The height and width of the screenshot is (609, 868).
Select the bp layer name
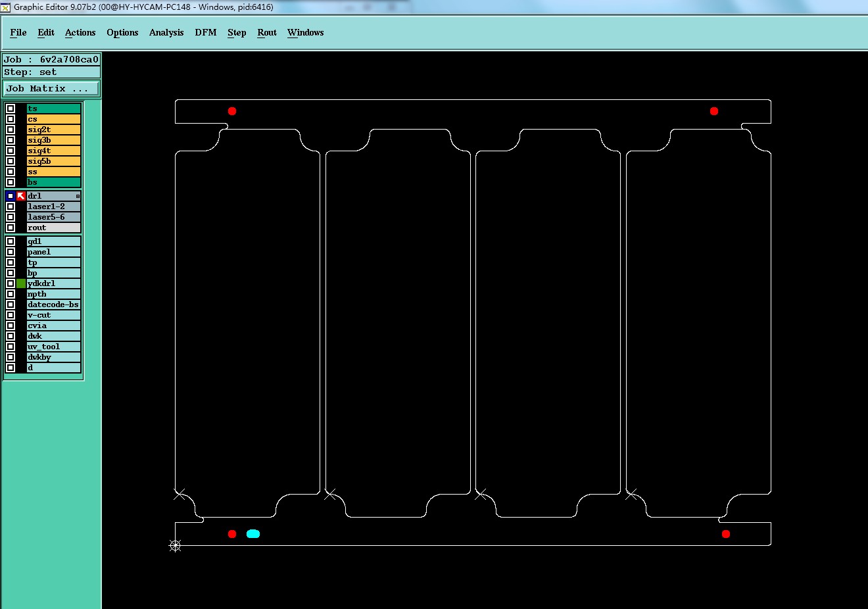(54, 273)
